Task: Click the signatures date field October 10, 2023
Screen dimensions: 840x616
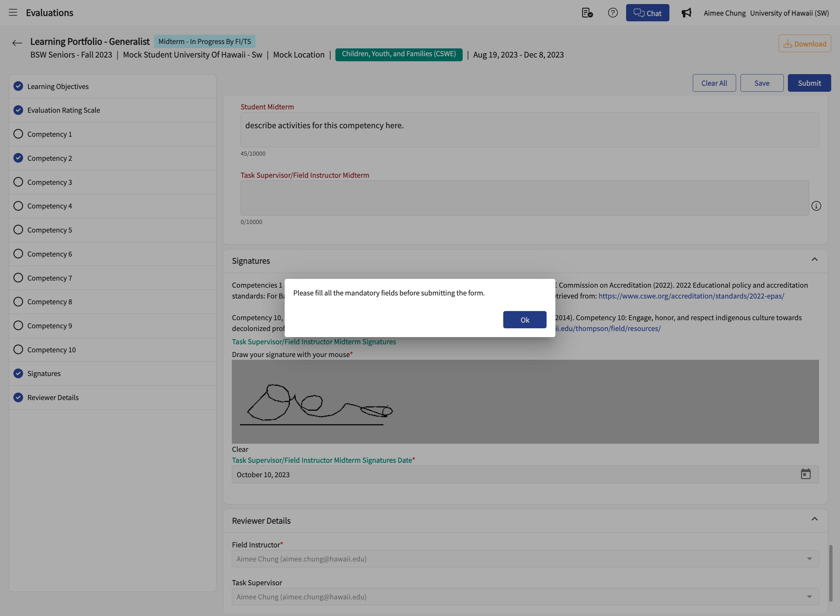Action: coord(525,474)
